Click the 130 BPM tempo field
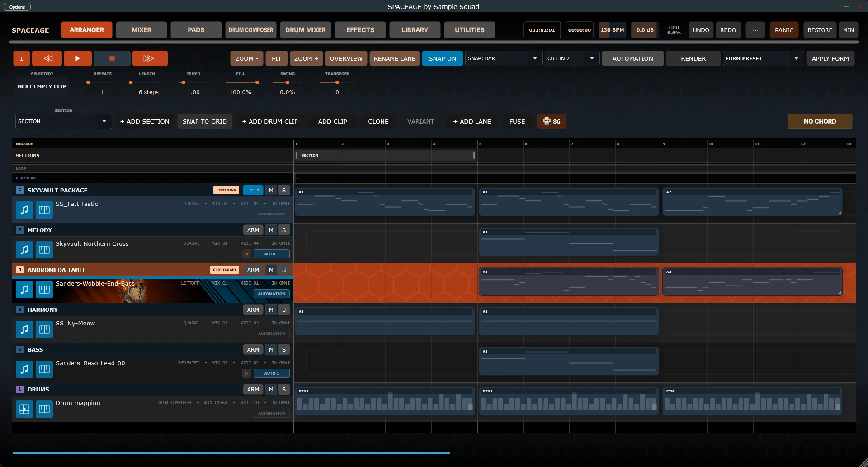The width and height of the screenshot is (868, 467). pyautogui.click(x=612, y=30)
